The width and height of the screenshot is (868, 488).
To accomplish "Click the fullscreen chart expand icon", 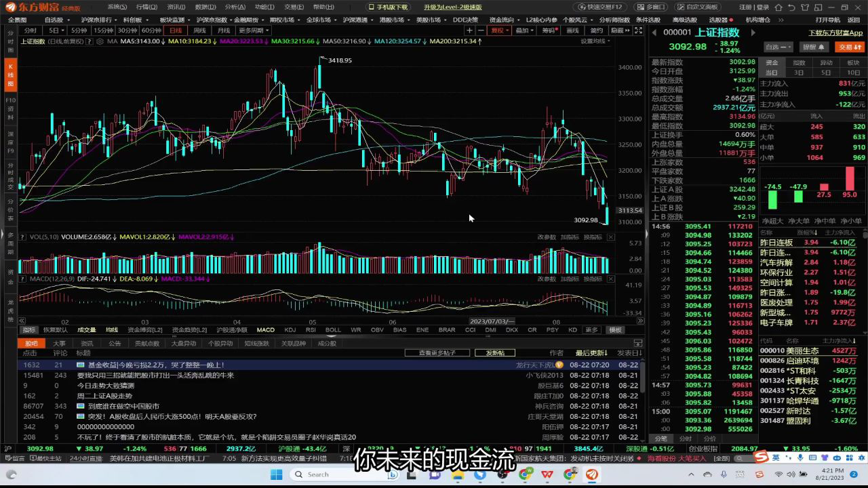I will pyautogui.click(x=637, y=30).
